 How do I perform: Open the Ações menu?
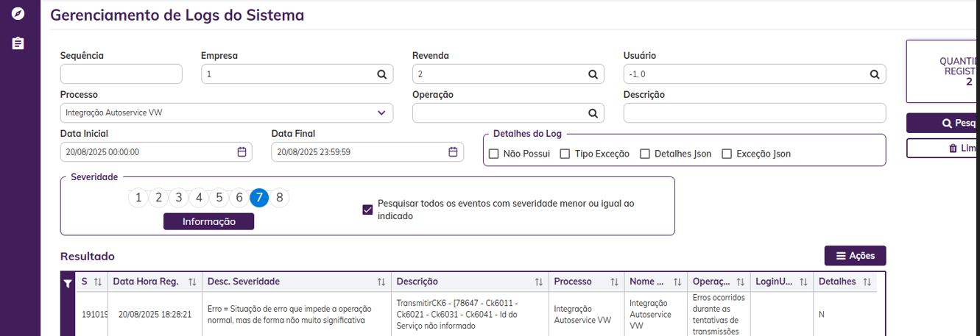pyautogui.click(x=855, y=256)
